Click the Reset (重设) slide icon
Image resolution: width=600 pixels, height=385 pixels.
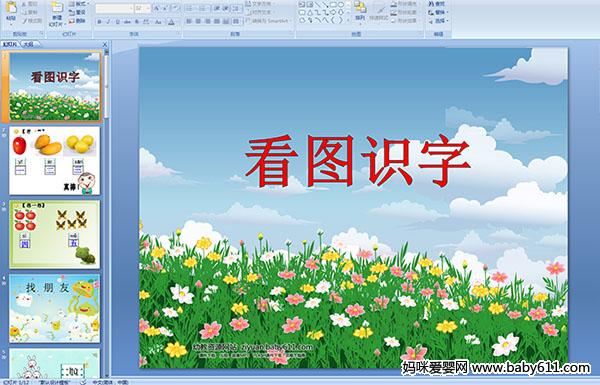72,13
